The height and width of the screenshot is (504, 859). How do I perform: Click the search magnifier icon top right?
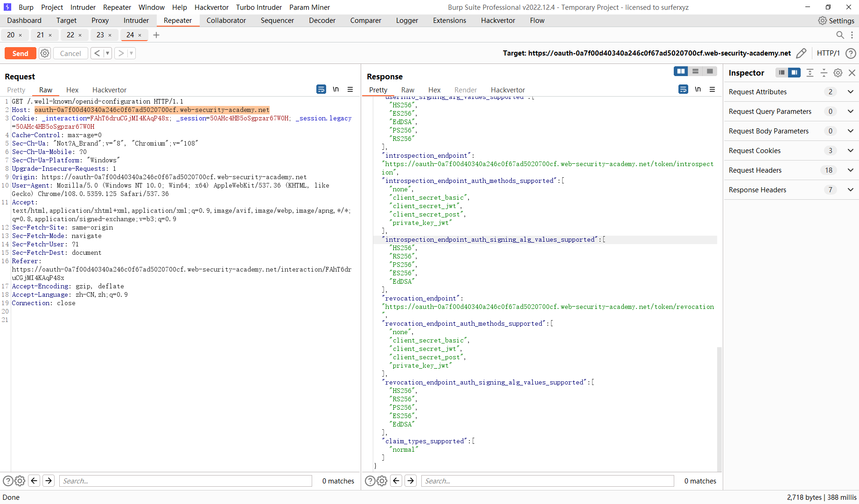840,35
